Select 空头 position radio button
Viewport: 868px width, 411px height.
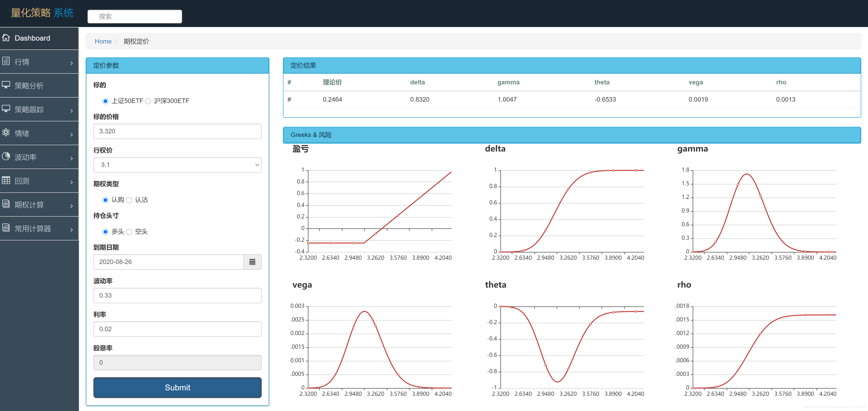tap(129, 232)
